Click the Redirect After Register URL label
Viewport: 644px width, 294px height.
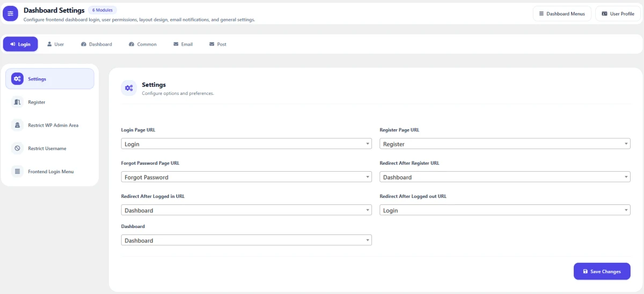click(x=409, y=163)
